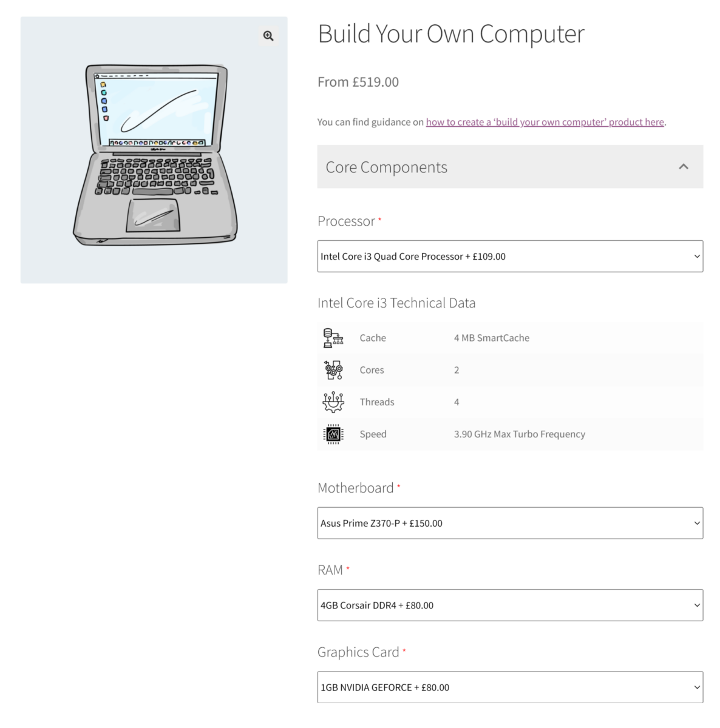720x728 pixels.
Task: Click the From £519.00 price text
Action: pos(358,82)
